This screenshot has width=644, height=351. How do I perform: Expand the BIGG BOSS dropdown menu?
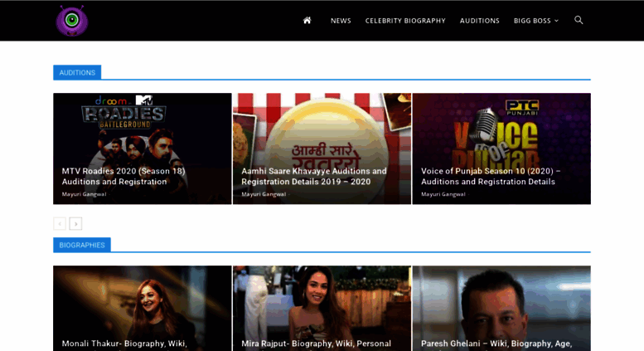point(535,21)
